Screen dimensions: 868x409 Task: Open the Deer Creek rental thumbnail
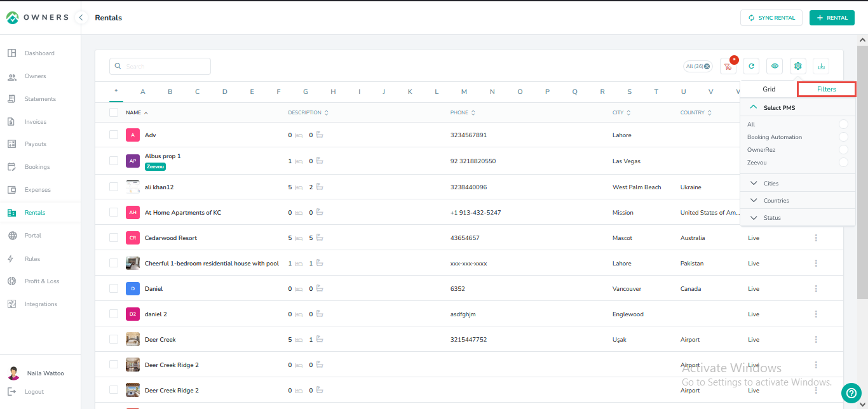click(133, 339)
